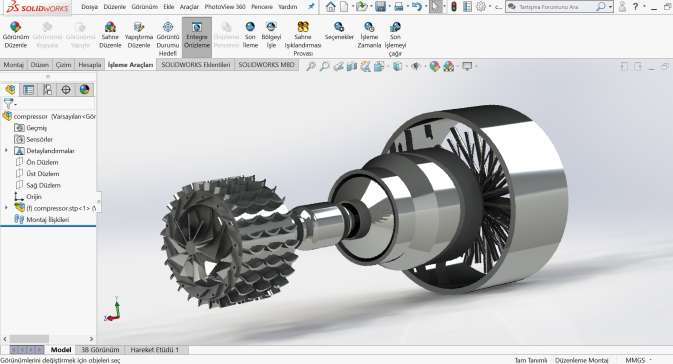
Task: Toggle the hide/show items eye icon
Action: point(415,66)
